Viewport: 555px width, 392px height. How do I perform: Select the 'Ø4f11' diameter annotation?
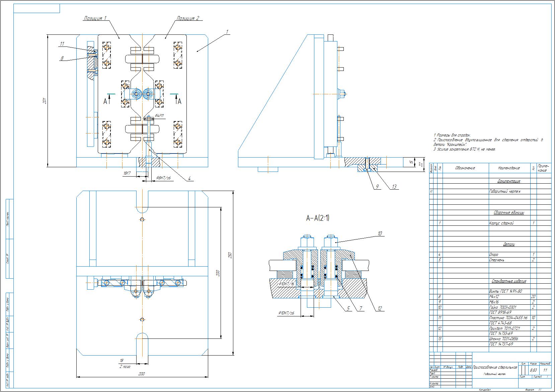(159, 116)
